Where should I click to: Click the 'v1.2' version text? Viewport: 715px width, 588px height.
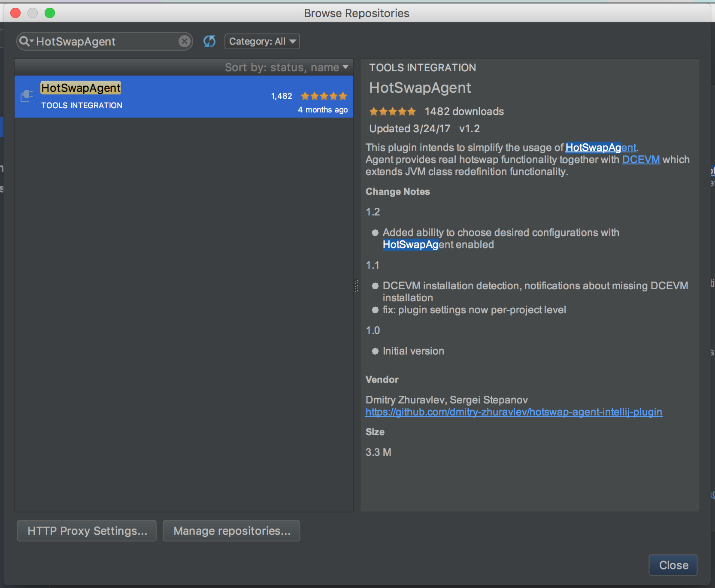470,129
